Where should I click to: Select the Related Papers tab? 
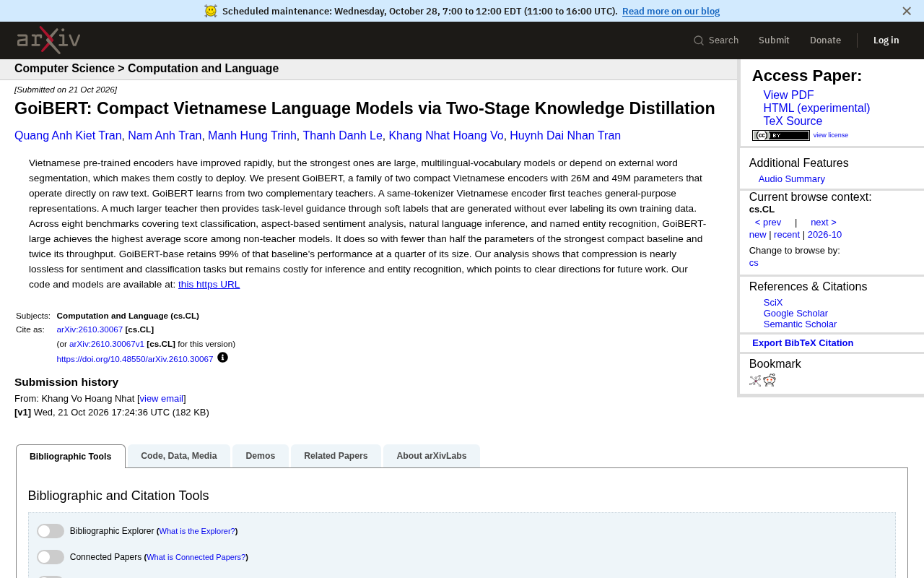pos(336,456)
